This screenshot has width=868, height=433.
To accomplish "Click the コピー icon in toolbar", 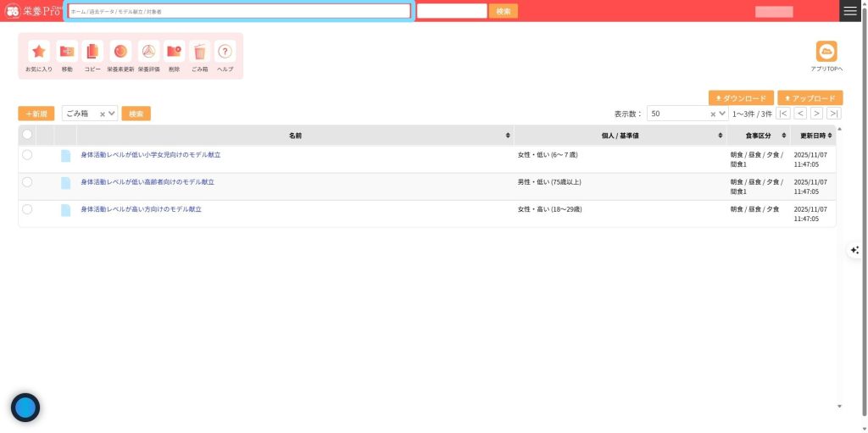I will click(x=92, y=52).
